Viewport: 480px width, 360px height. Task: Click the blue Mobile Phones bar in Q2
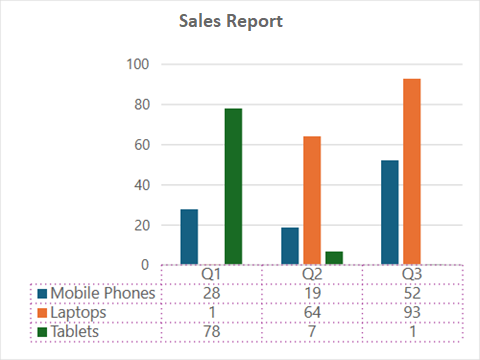[x=290, y=246]
